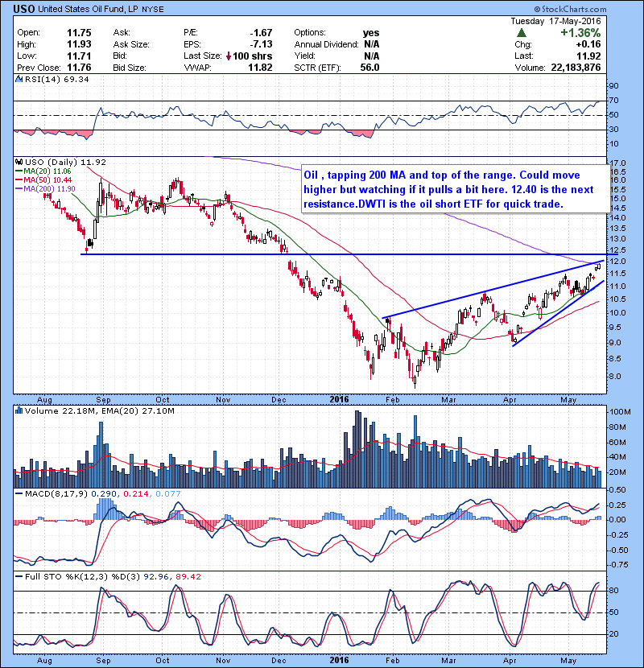Click the date 'Tuesday 17-May-2016'

coord(555,21)
